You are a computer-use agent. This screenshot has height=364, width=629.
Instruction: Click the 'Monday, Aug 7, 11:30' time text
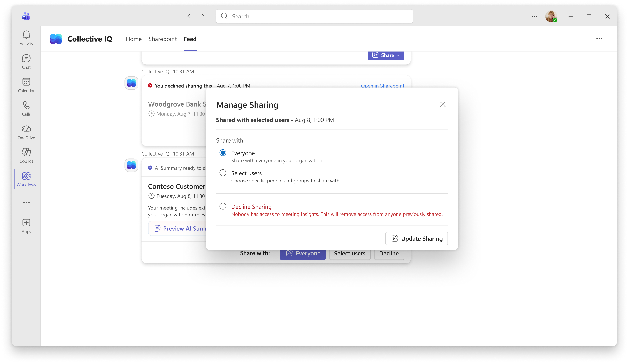tap(181, 114)
